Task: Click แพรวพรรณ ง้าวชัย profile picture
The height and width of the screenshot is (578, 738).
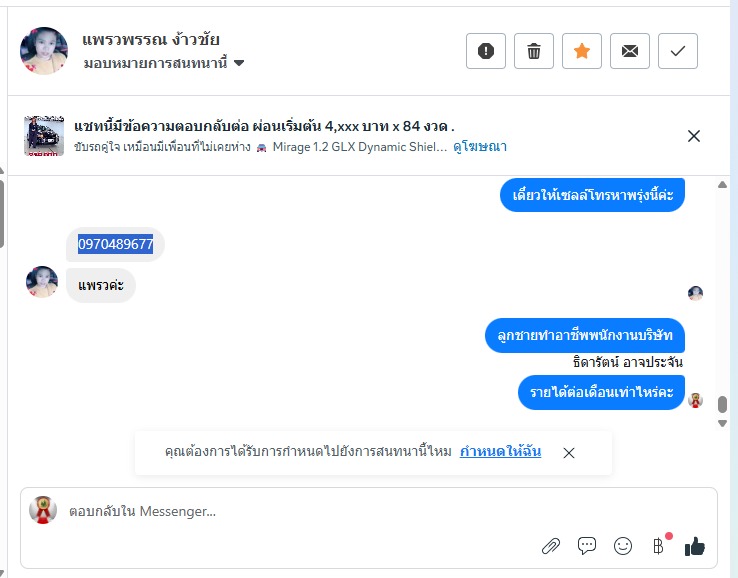Action: pos(44,51)
